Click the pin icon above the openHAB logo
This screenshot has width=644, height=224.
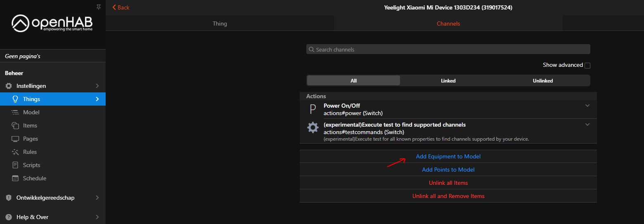tap(98, 7)
